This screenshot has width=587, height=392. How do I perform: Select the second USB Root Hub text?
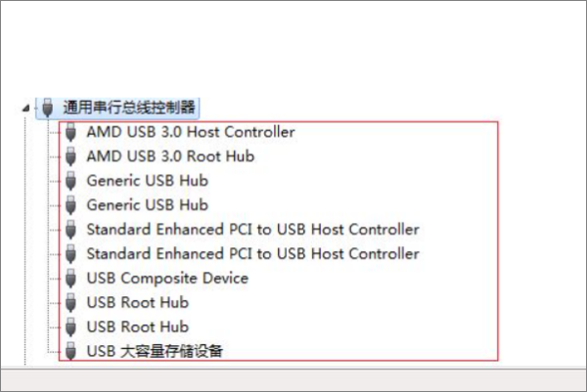137,327
